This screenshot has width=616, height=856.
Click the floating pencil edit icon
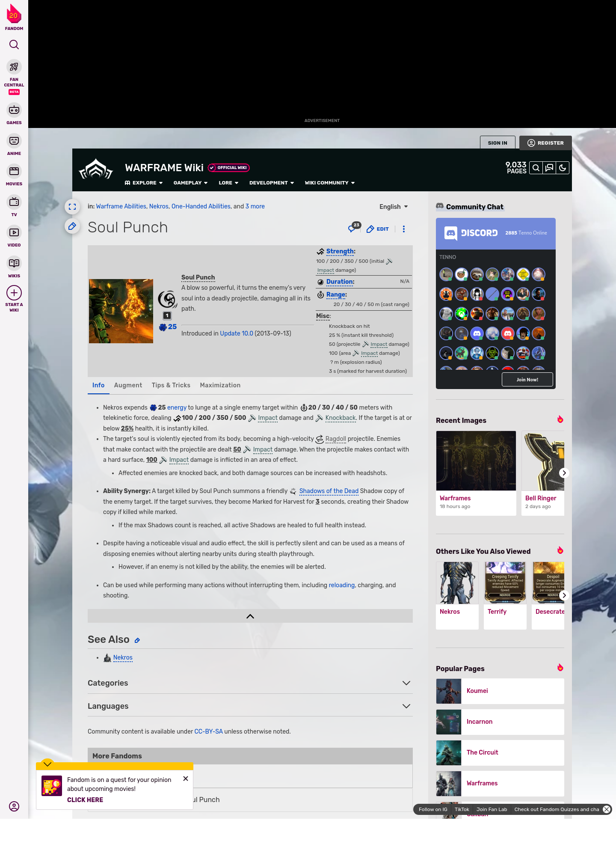pos(72,226)
